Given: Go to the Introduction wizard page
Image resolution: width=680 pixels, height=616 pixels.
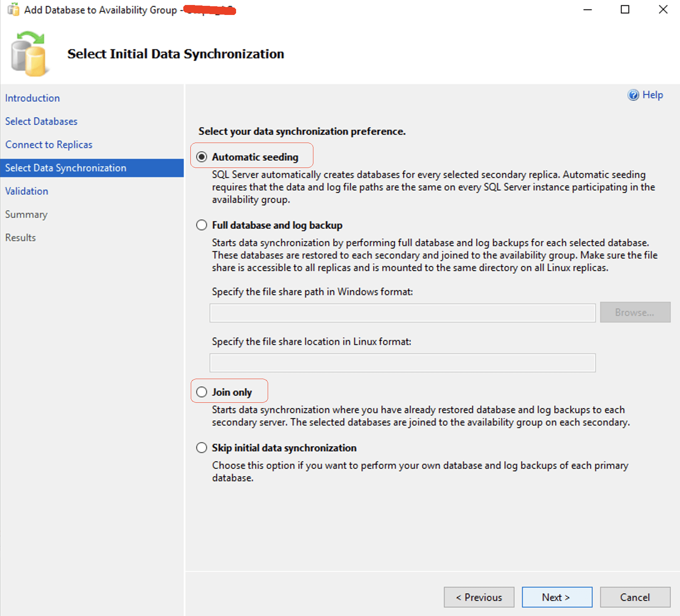Looking at the screenshot, I should point(32,98).
